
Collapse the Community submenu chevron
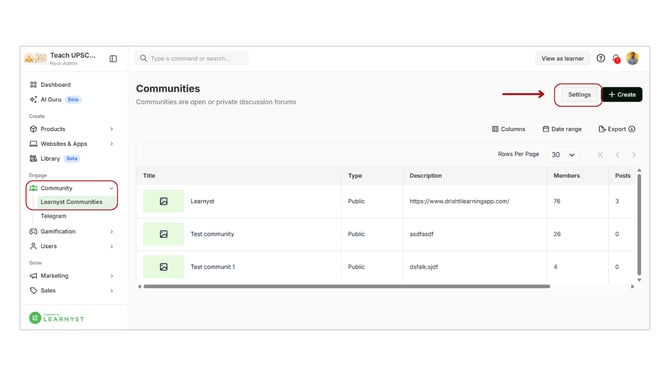pos(112,188)
